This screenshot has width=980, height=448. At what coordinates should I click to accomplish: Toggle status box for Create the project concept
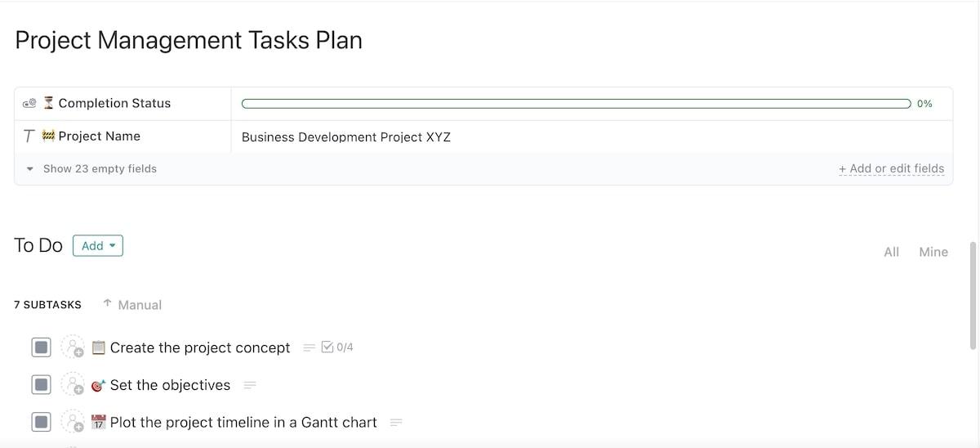41,347
